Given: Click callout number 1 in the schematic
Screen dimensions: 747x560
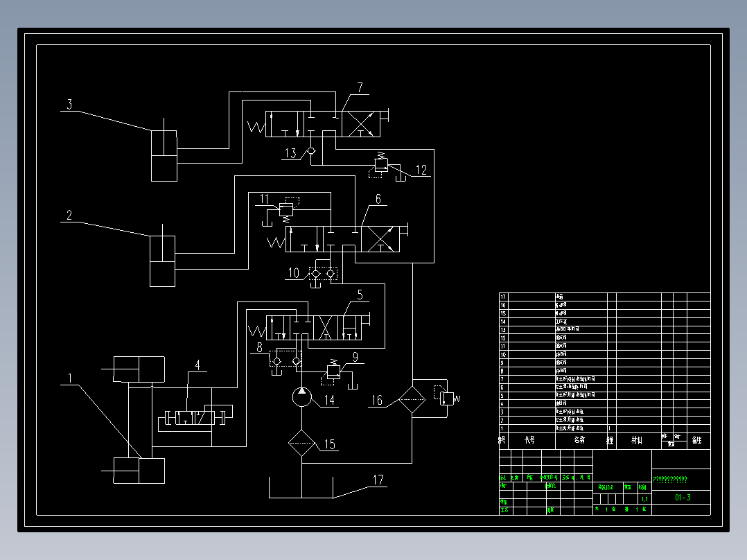Looking at the screenshot, I should click(x=70, y=378).
